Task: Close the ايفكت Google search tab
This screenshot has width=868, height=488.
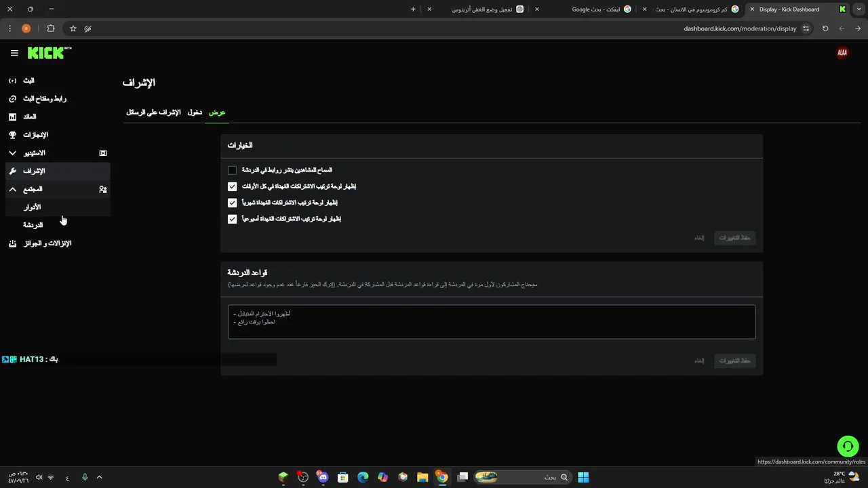Action: point(536,9)
